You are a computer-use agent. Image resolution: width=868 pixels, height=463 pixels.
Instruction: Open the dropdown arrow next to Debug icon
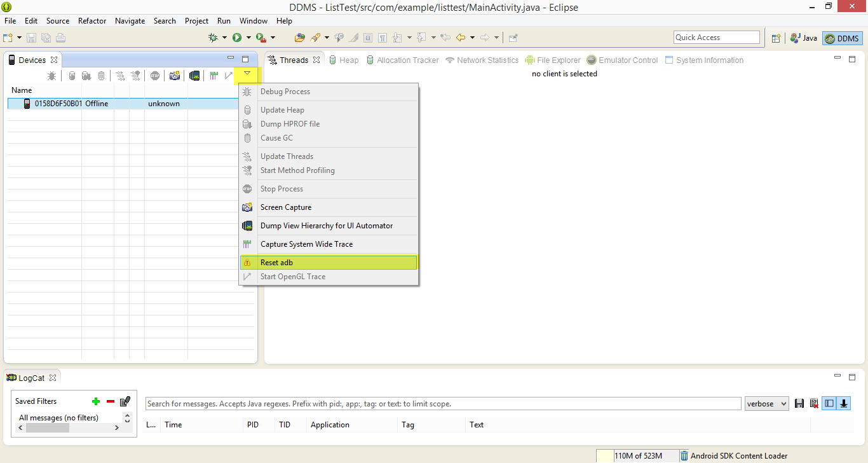coord(224,38)
